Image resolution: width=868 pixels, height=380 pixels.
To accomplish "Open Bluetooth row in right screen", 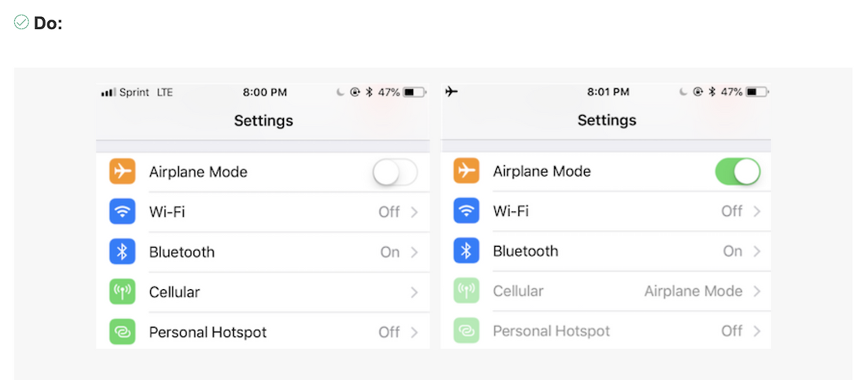I will 606,251.
